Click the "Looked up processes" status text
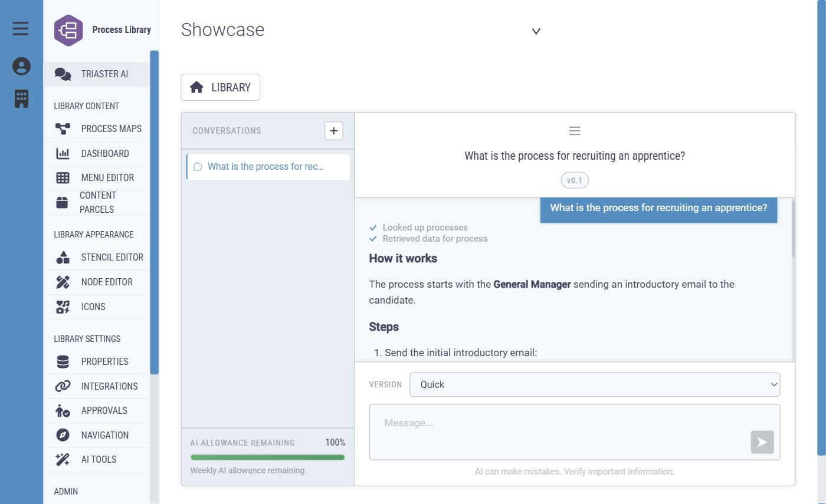 [x=425, y=228]
